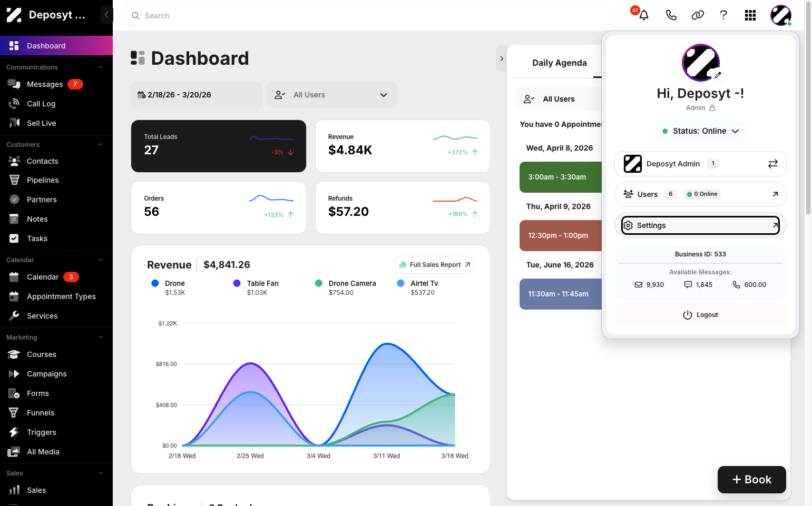Click Logout in the profile menu

click(700, 315)
